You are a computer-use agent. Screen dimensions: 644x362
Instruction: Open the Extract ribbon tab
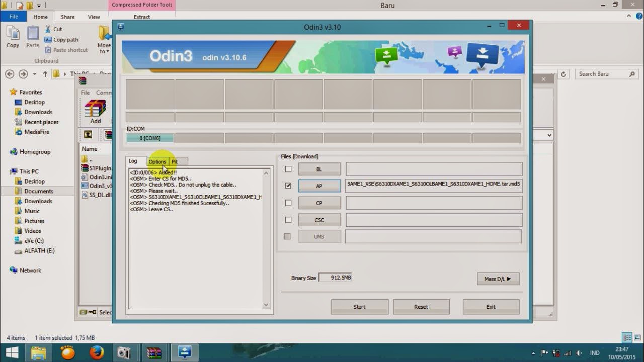(142, 17)
